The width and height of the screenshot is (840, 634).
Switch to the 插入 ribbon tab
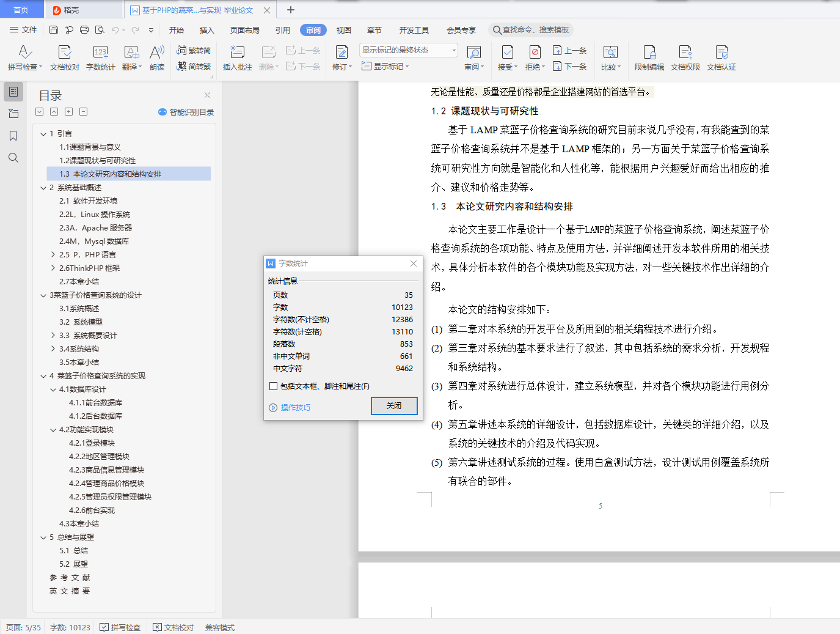207,30
